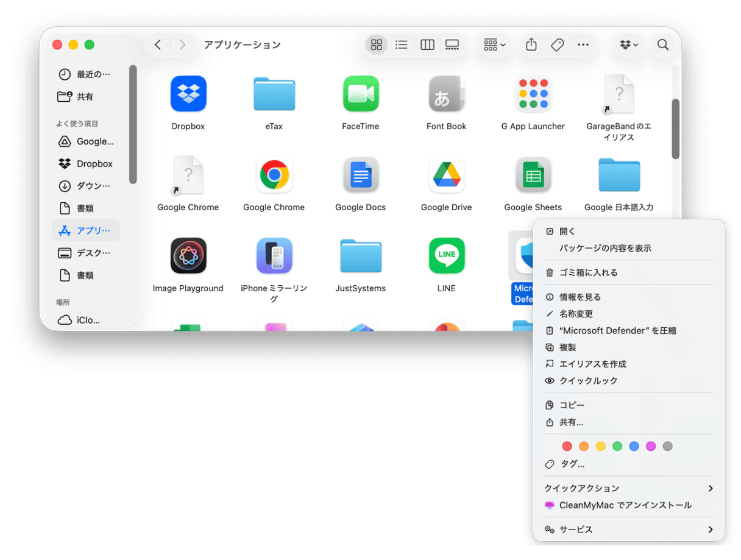Select アプリケーション in the sidebar
741x560 pixels.
86,230
